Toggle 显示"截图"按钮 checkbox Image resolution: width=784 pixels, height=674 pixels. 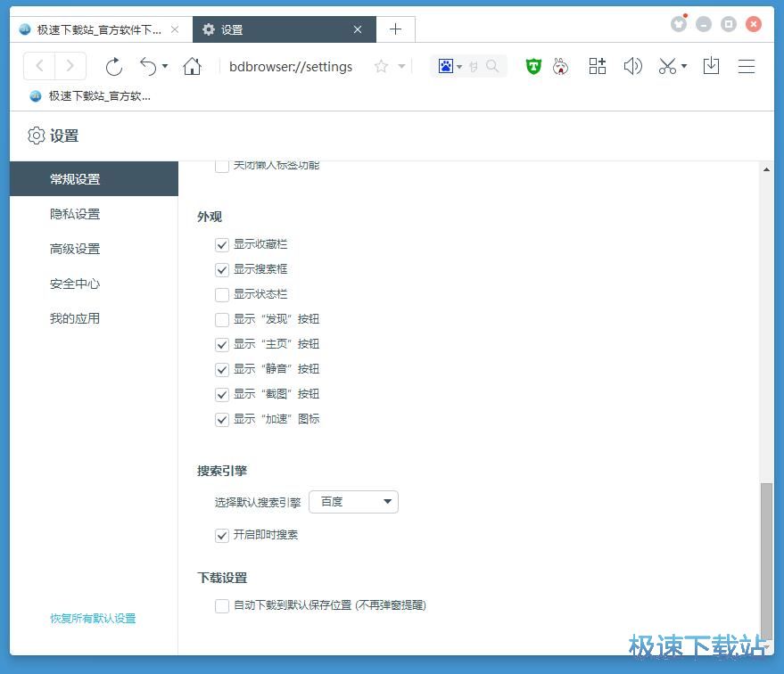click(x=222, y=395)
